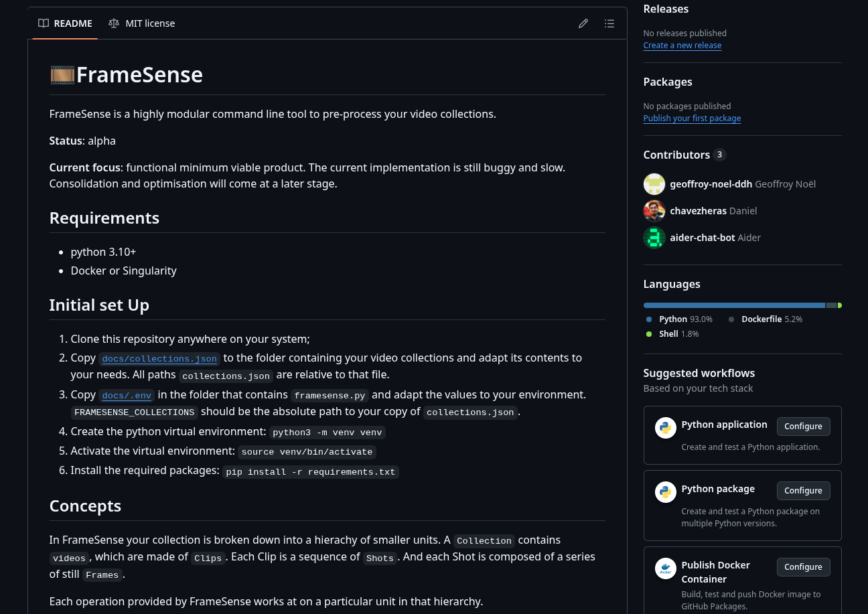Image resolution: width=868 pixels, height=614 pixels.
Task: Open the README tab
Action: click(65, 23)
